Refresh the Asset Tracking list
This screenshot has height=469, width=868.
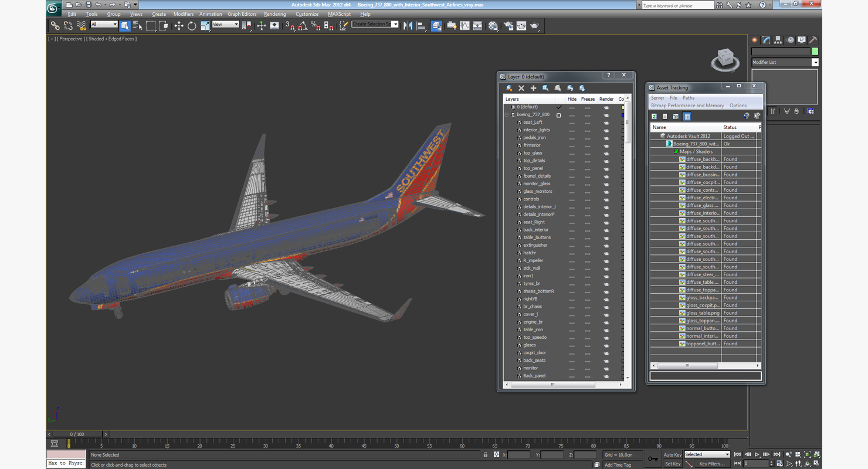(654, 116)
